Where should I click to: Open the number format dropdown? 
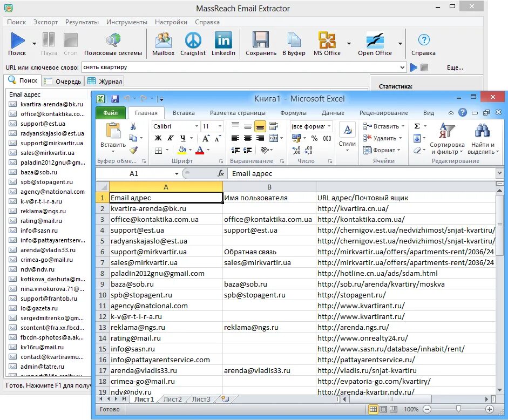coord(329,126)
